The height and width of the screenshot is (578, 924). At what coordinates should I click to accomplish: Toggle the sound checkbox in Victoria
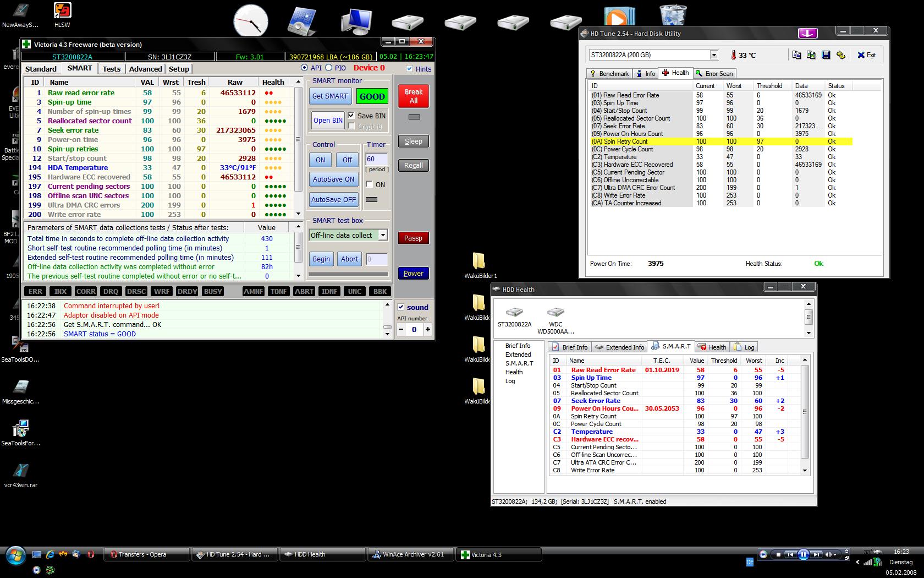[401, 307]
